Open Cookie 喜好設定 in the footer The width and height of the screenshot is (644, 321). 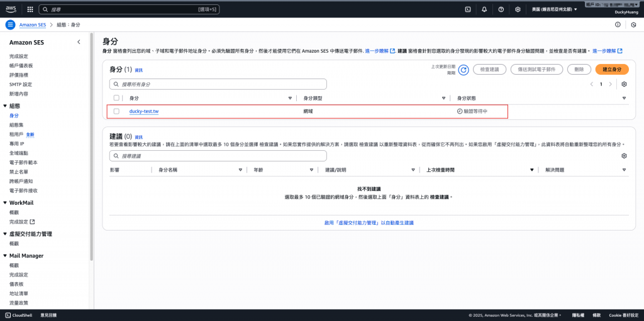point(623,315)
